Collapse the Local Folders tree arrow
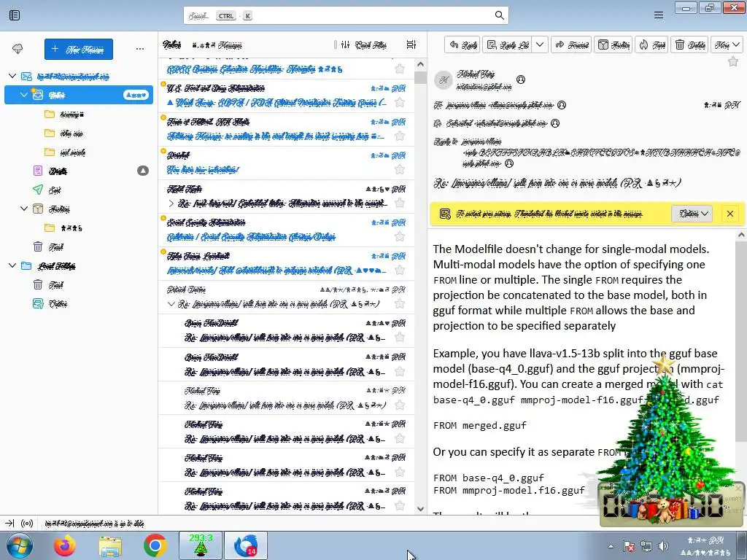The width and height of the screenshot is (747, 560). coord(13,265)
